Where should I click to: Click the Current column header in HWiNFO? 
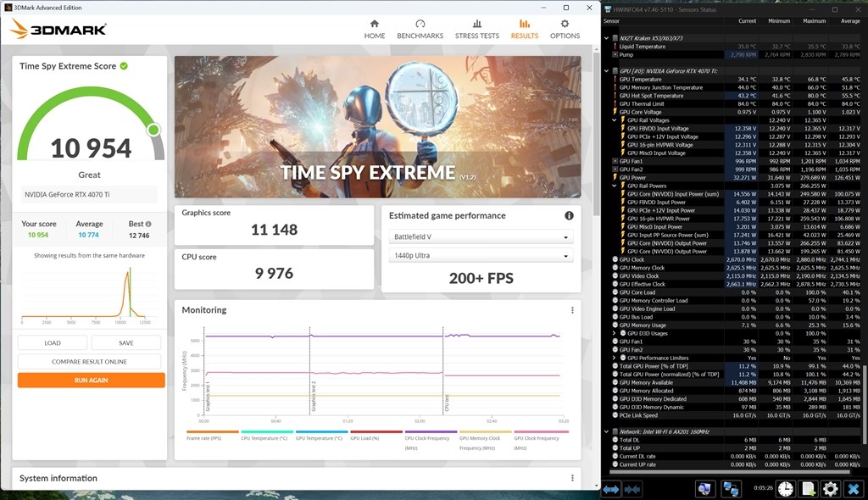[747, 21]
